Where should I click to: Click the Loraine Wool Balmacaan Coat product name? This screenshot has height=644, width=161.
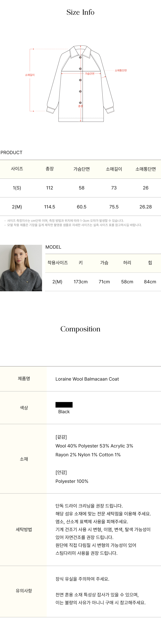[x=87, y=379]
